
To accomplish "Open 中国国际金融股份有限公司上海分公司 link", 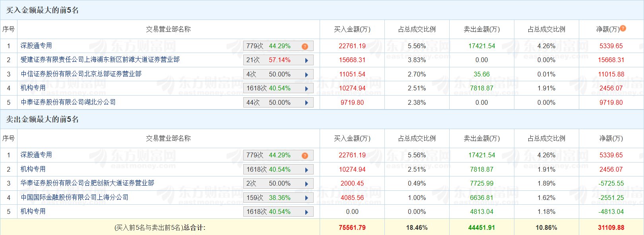I will tap(74, 198).
